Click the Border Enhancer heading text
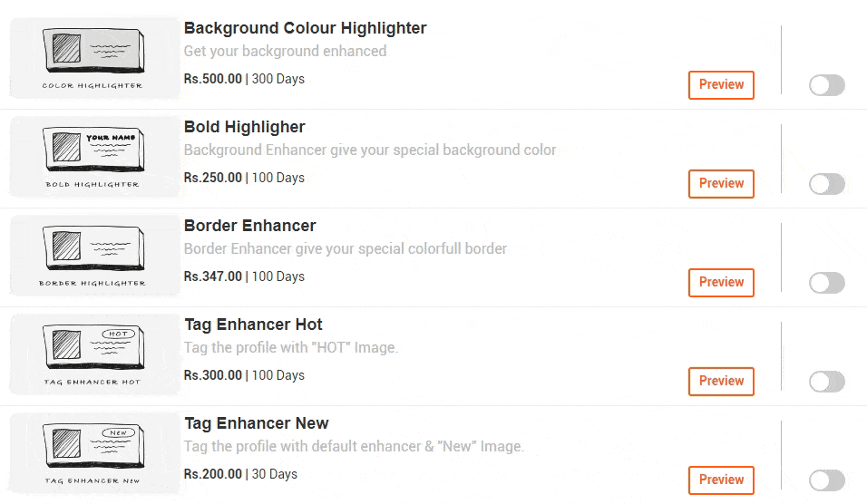Image resolution: width=867 pixels, height=504 pixels. click(250, 226)
